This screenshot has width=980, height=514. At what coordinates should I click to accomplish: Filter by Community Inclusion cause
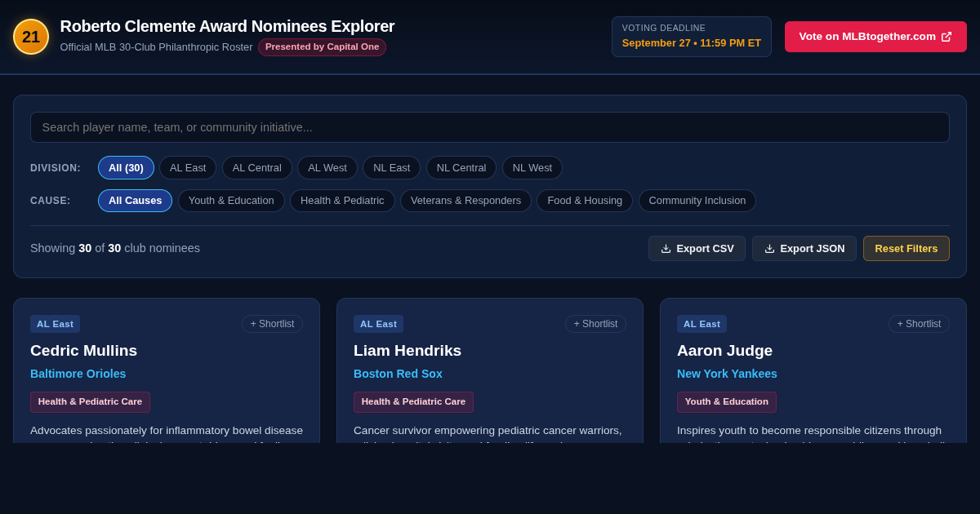(697, 201)
